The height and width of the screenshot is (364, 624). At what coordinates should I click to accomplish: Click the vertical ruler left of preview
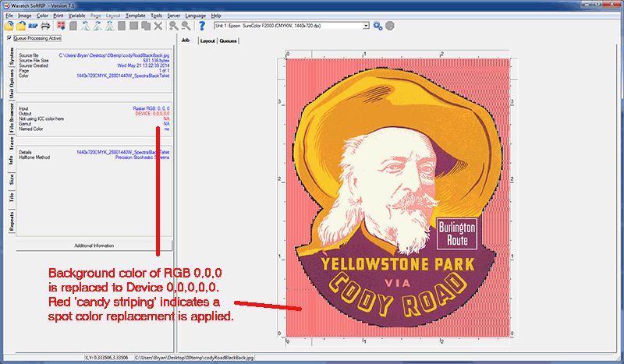[282, 198]
